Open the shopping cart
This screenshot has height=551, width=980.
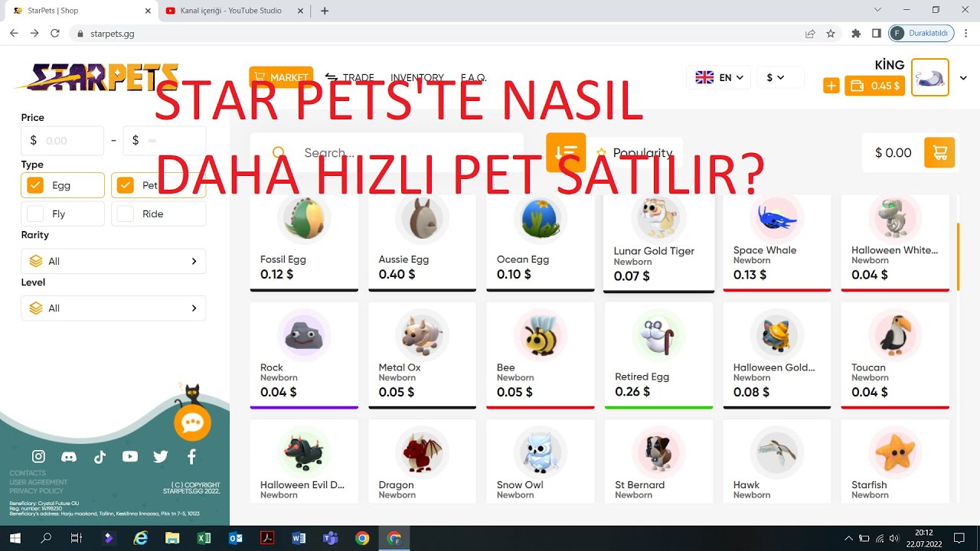(939, 152)
